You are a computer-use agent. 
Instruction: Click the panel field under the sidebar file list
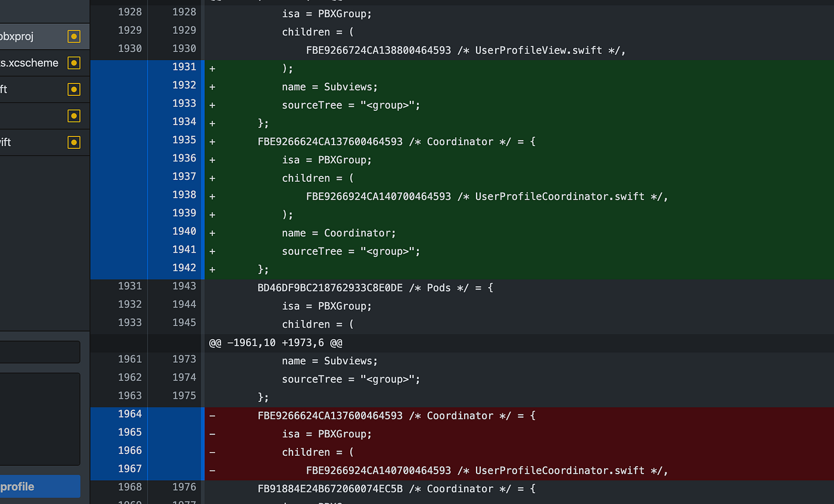pos(40,419)
